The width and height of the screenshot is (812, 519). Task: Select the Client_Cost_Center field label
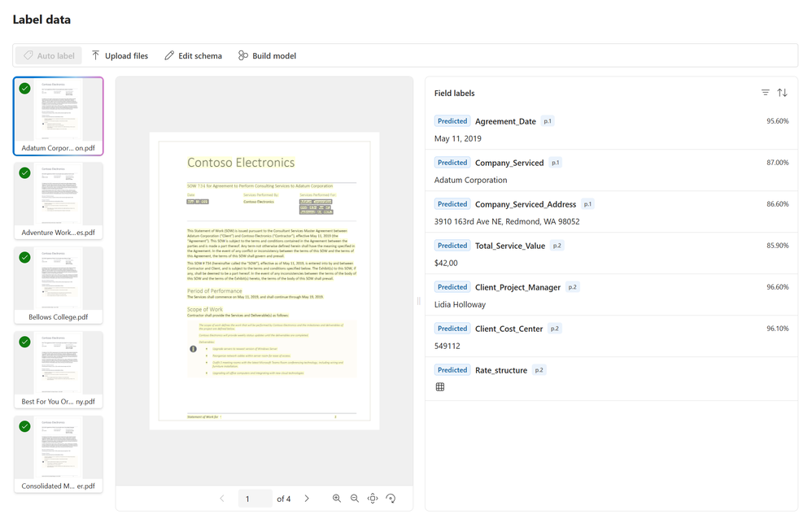coord(509,329)
